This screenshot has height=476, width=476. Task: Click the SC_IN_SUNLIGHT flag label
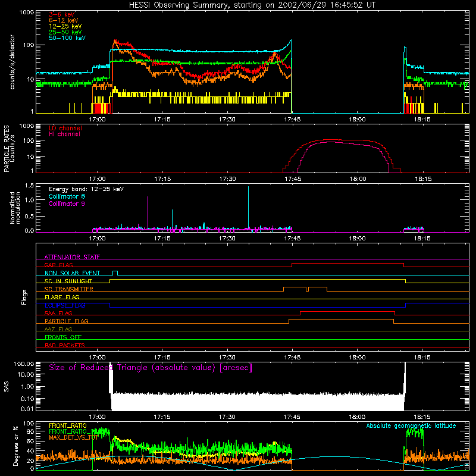pos(68,281)
